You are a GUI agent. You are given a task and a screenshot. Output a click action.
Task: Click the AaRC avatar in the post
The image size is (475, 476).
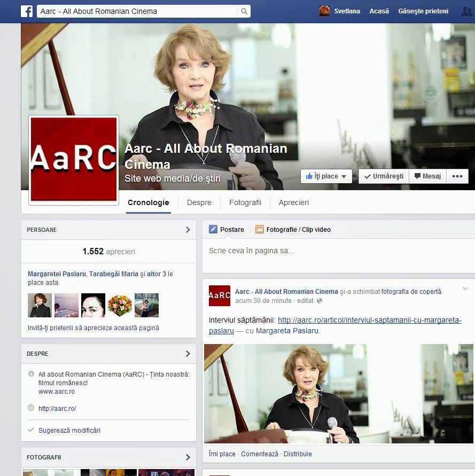coord(219,295)
